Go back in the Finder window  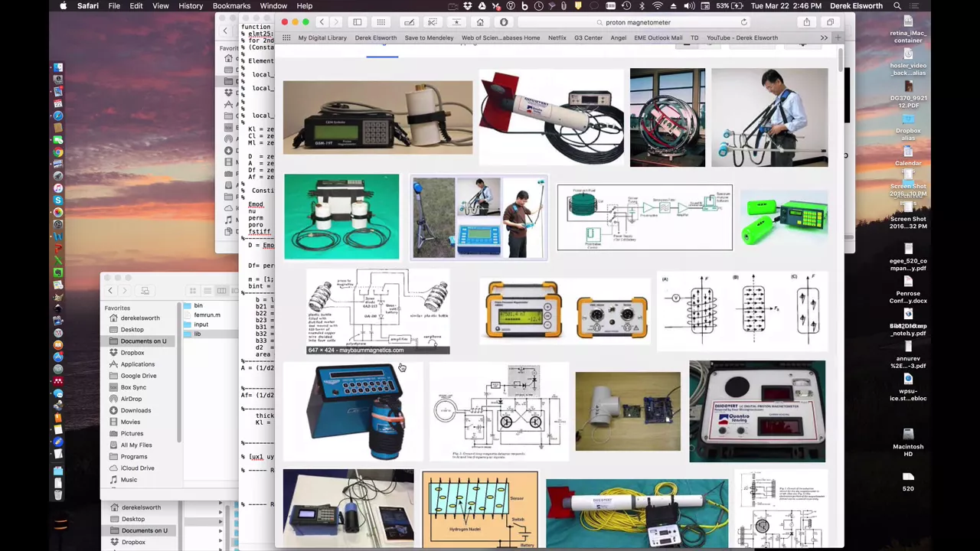tap(110, 291)
